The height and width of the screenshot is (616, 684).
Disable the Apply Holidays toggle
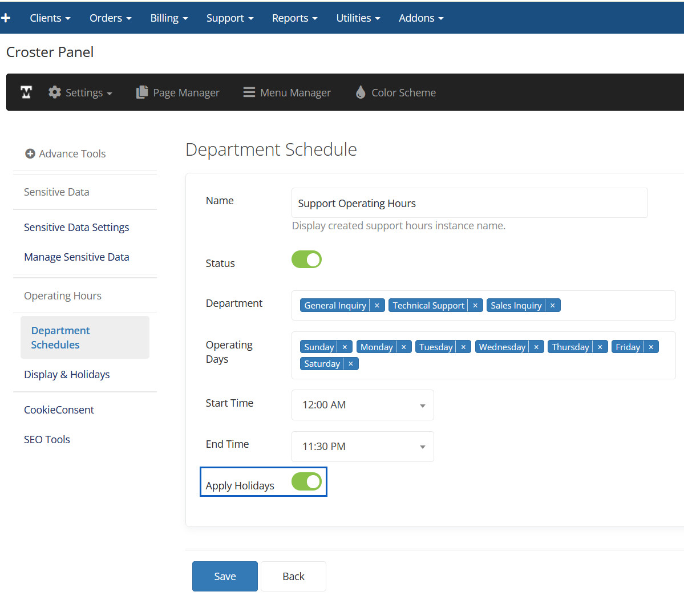[306, 482]
